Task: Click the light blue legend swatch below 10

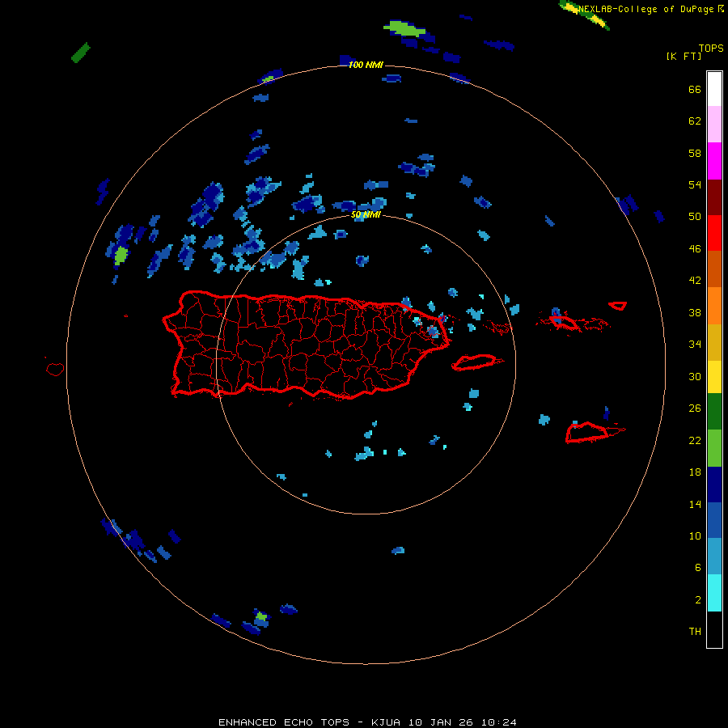Action: [x=714, y=556]
